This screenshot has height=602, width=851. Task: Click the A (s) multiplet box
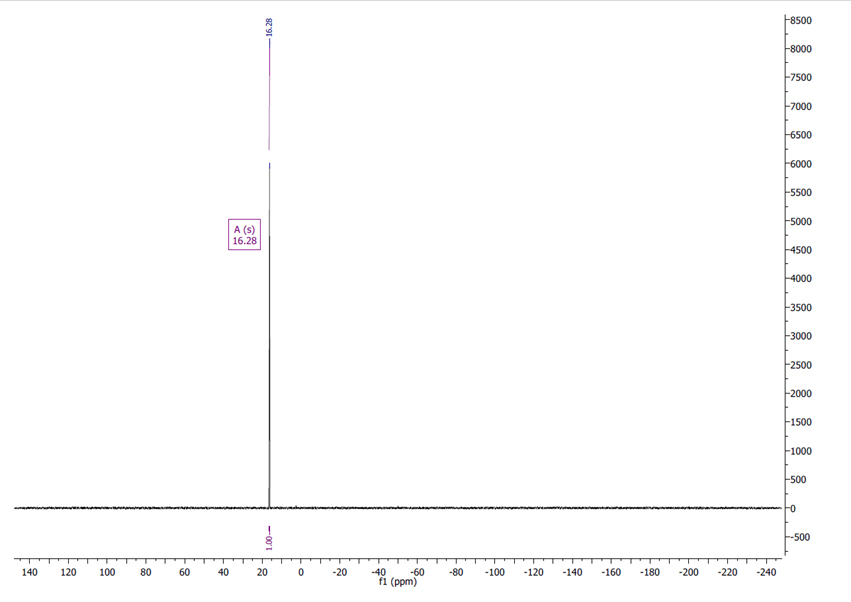click(x=244, y=235)
